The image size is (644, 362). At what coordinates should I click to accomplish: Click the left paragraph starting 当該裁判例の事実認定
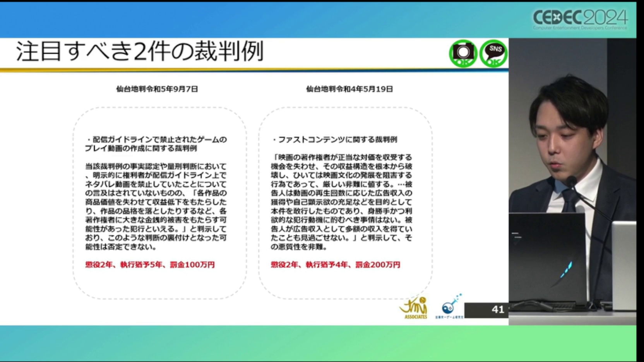(156, 206)
